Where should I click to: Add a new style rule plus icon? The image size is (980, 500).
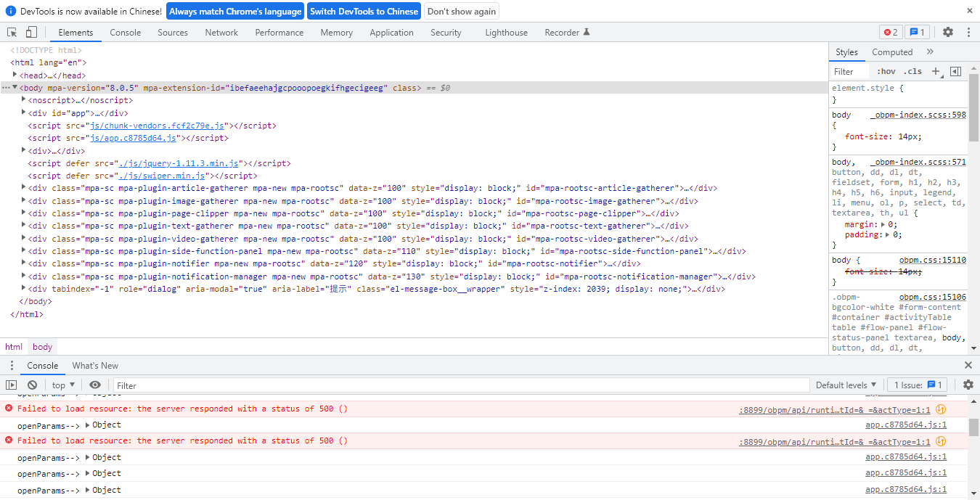click(936, 71)
